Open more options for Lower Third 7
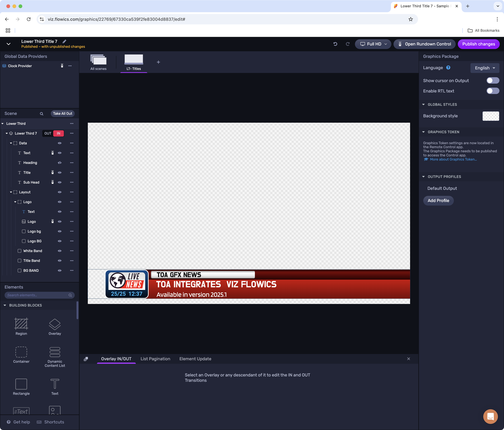 pyautogui.click(x=72, y=133)
